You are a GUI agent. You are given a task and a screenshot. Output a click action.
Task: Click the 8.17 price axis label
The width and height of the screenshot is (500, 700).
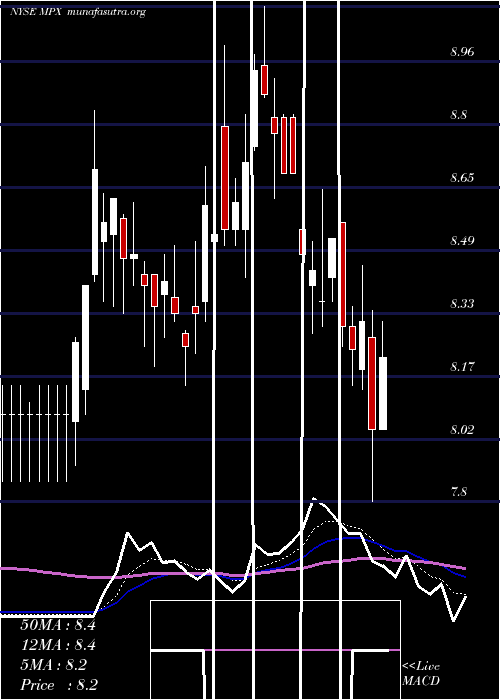[462, 367]
